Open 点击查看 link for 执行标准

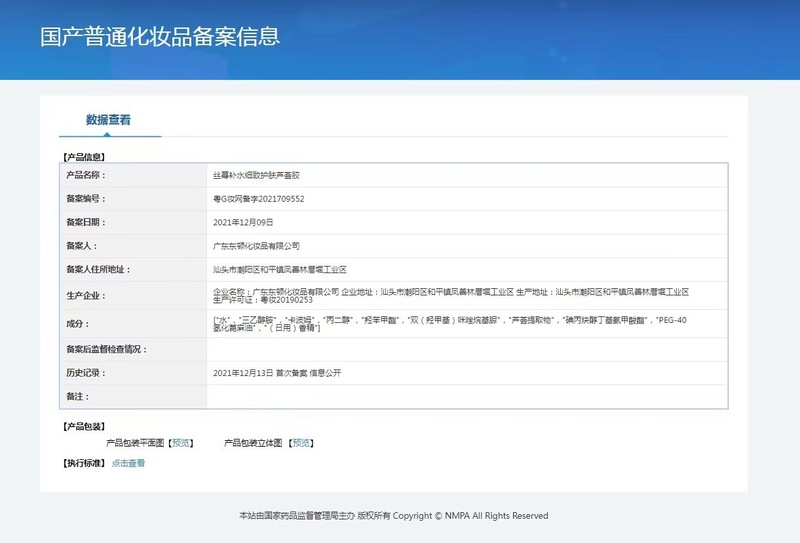coord(129,463)
